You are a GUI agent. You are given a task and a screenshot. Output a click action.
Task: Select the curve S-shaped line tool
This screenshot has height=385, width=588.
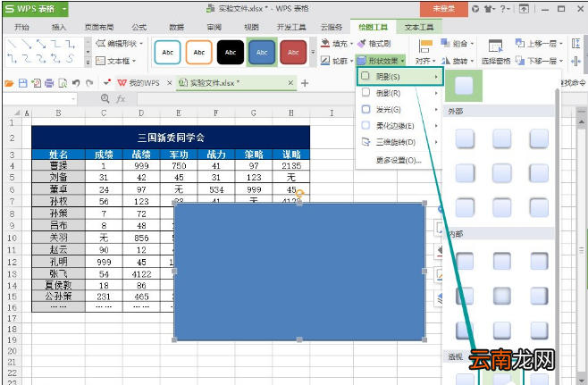click(x=70, y=58)
